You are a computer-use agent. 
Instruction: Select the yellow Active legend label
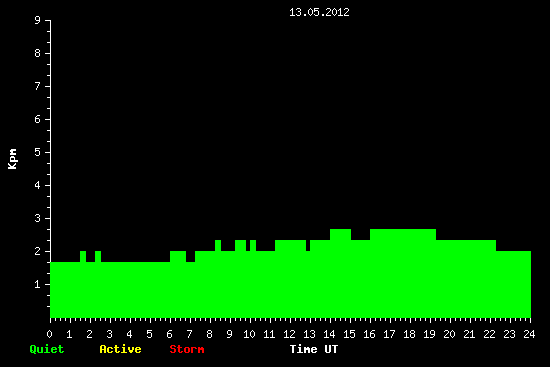pos(120,349)
